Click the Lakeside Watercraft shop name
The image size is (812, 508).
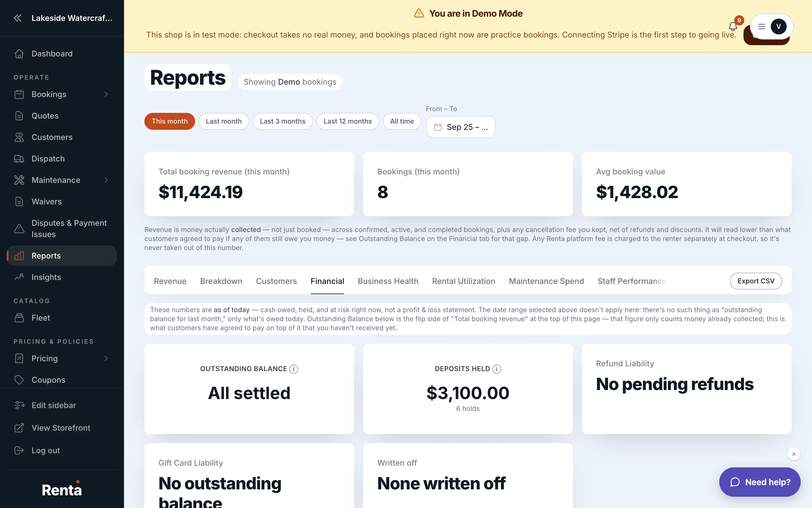pos(72,18)
